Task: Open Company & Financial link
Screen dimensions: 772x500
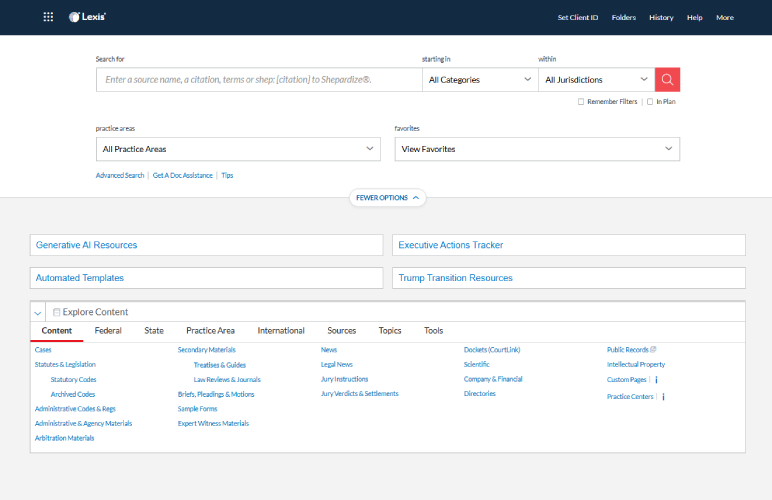Action: pyautogui.click(x=493, y=379)
